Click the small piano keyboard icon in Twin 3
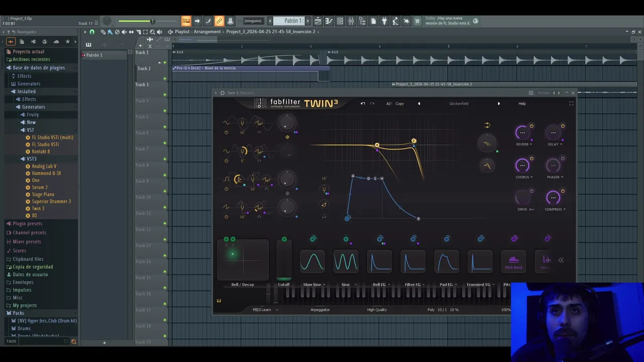 [x=219, y=301]
